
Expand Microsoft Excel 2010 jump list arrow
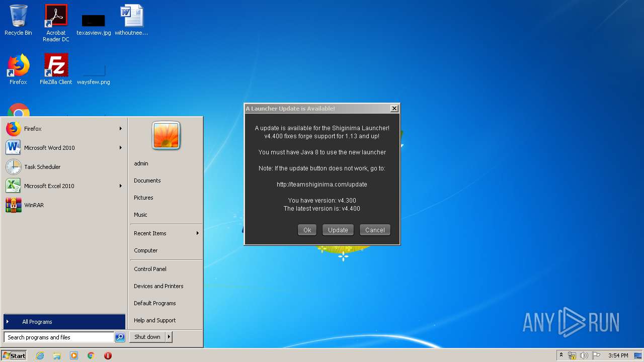[121, 186]
